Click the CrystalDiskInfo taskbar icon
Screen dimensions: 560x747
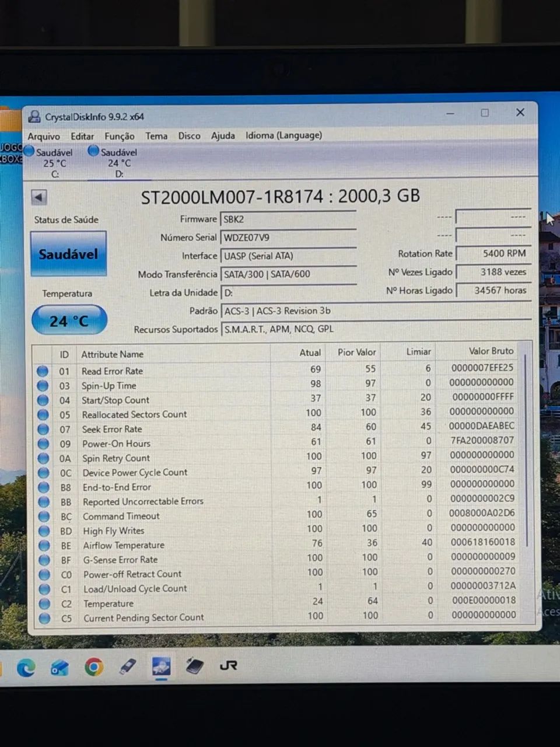161,666
